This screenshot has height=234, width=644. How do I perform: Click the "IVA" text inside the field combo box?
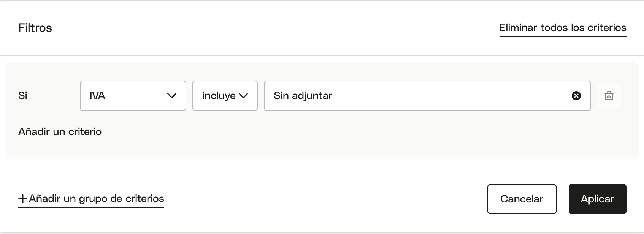click(97, 96)
